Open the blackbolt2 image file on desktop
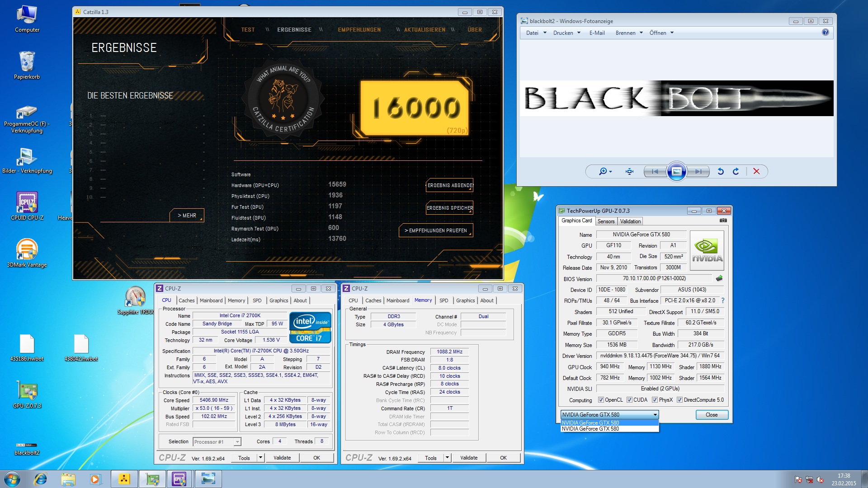Image resolution: width=868 pixels, height=488 pixels. (x=27, y=449)
